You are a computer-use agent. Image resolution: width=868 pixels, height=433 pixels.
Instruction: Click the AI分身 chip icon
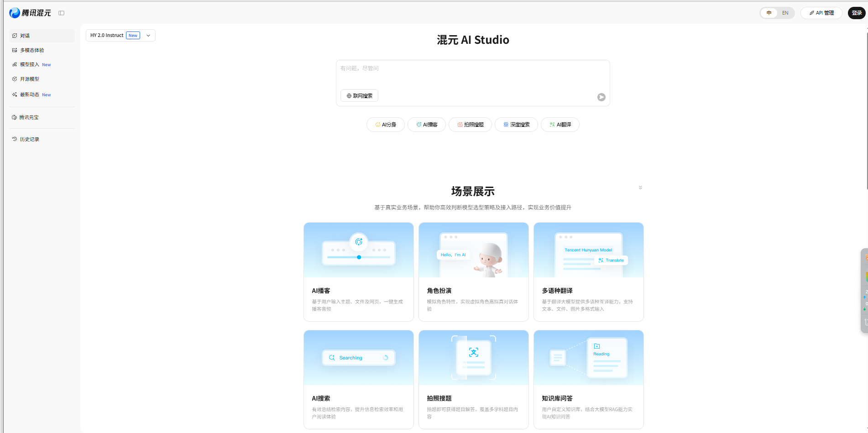tap(378, 125)
